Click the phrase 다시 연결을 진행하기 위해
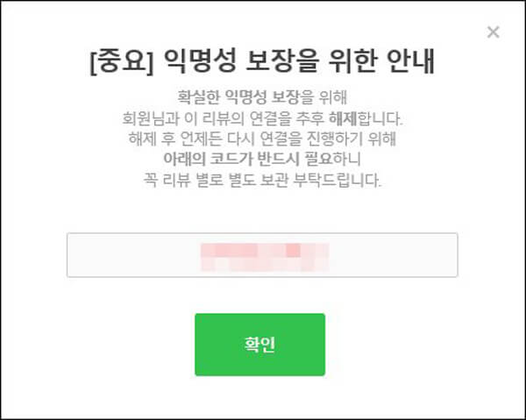 click(311, 139)
